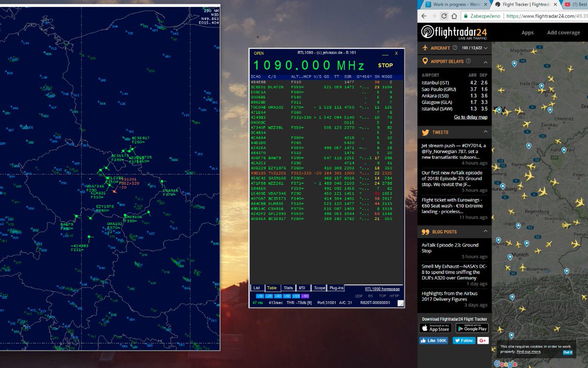Click the 1090.000 MHz frequency display
Screen dimensions: 588x368
309,66
